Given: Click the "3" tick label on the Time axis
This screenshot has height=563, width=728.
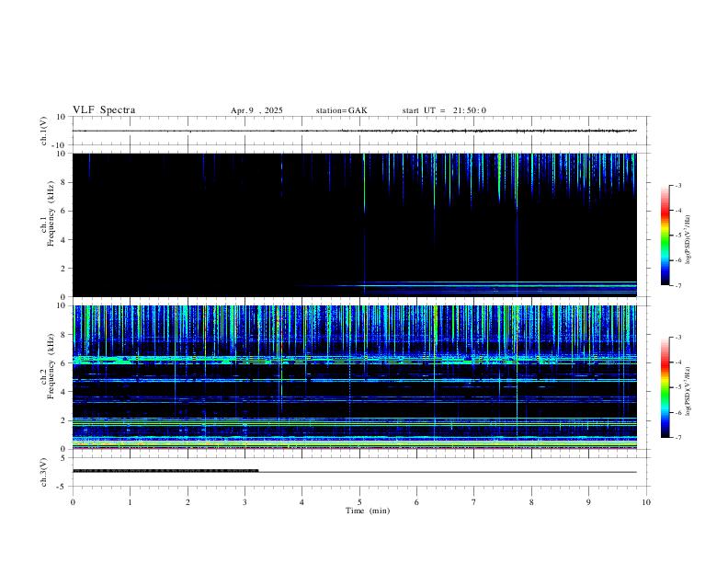Looking at the screenshot, I should (245, 502).
